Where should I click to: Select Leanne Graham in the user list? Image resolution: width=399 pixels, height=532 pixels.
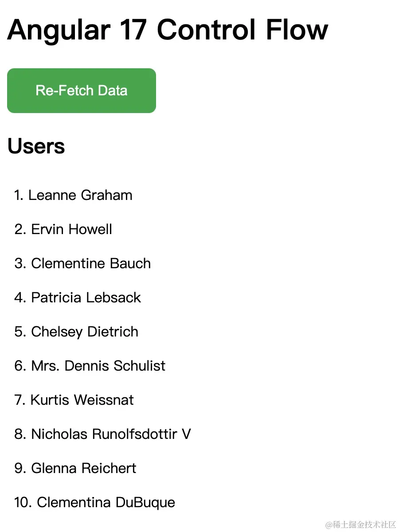[80, 195]
